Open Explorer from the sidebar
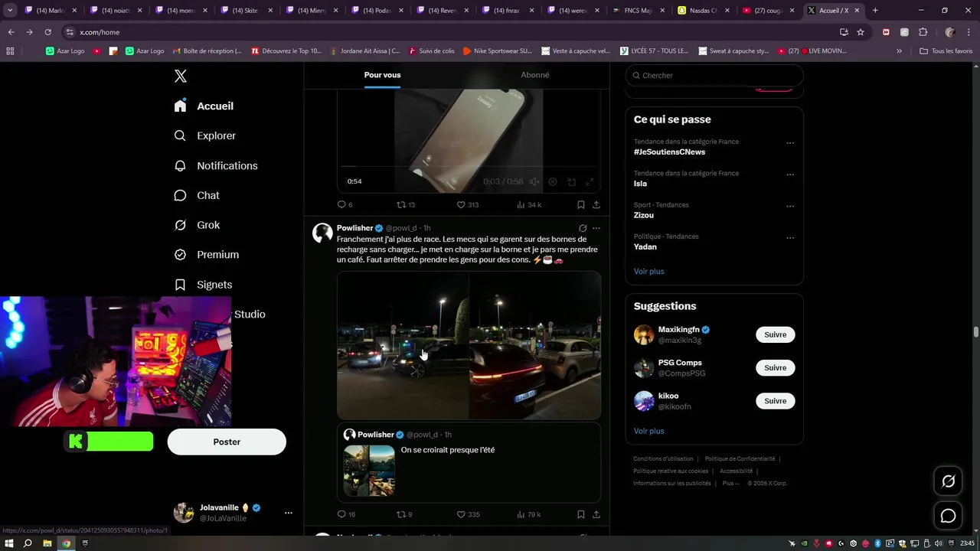The width and height of the screenshot is (980, 551). tap(204, 135)
